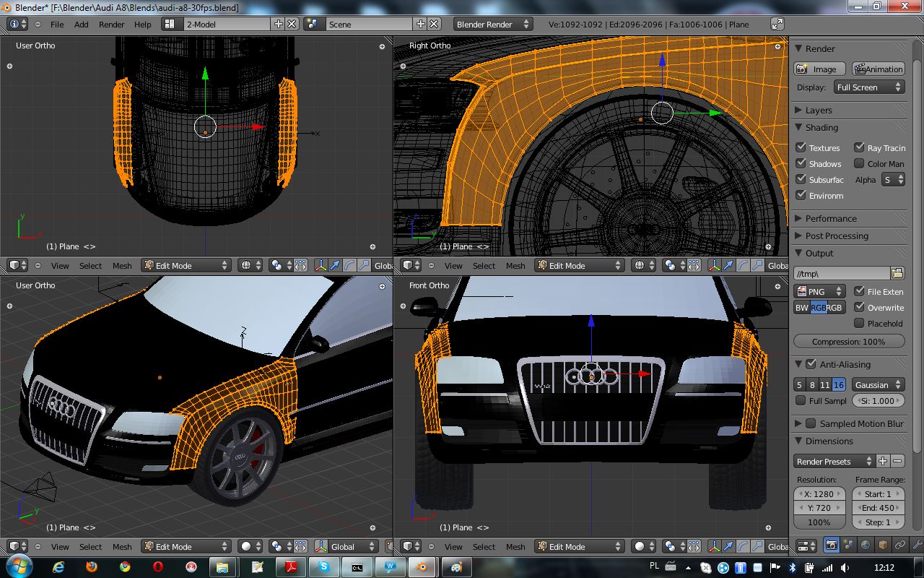924x578 pixels.
Task: Remove a render preset with the minus icon
Action: click(897, 461)
